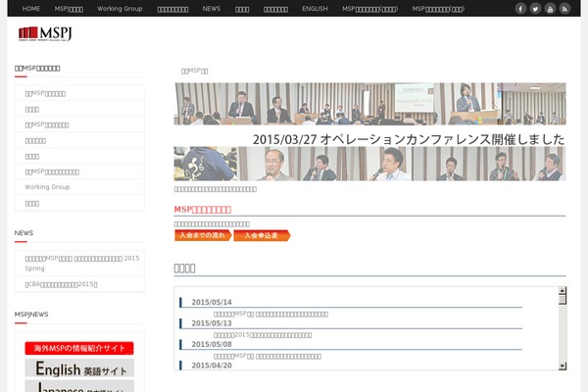The height and width of the screenshot is (392, 588).
Task: Open Working Group link in sidebar
Action: [x=47, y=187]
